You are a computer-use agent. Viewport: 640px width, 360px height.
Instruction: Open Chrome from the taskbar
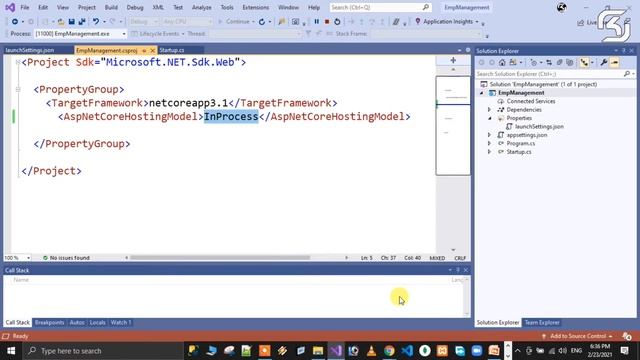point(389,351)
